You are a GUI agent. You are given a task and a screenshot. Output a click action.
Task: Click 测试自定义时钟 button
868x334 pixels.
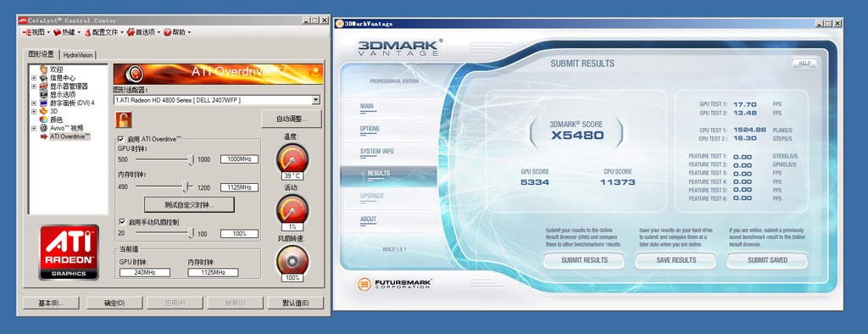pyautogui.click(x=189, y=205)
